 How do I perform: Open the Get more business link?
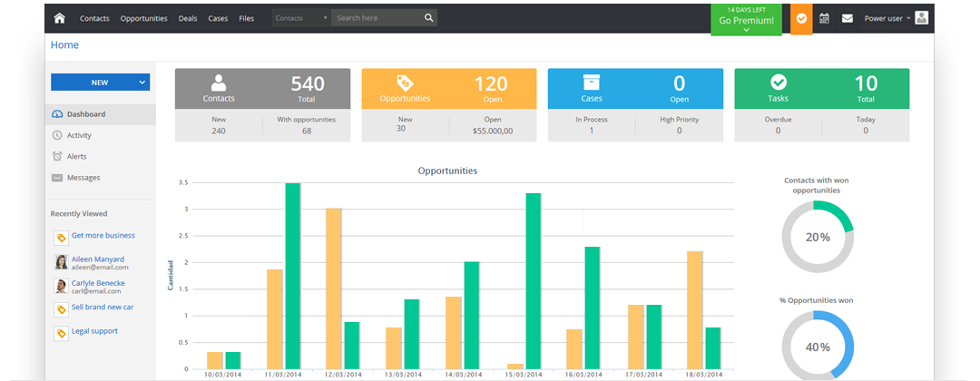tap(103, 236)
